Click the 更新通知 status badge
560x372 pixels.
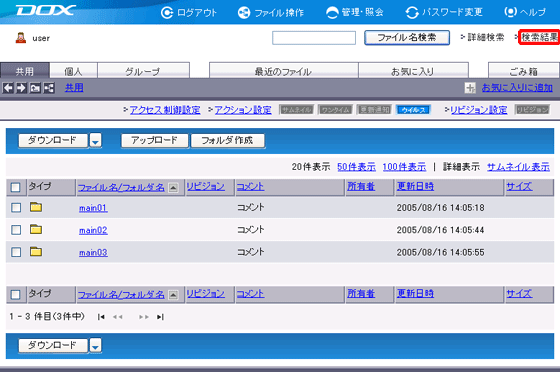375,110
